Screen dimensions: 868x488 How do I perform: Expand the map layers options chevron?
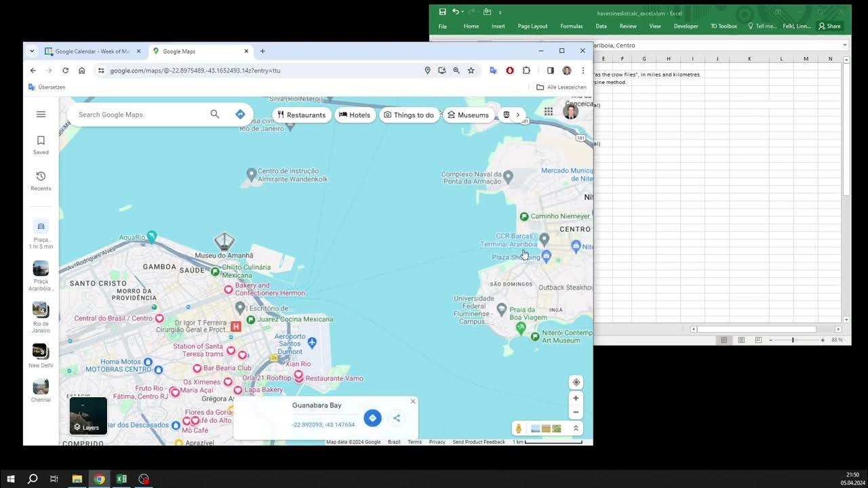point(576,428)
